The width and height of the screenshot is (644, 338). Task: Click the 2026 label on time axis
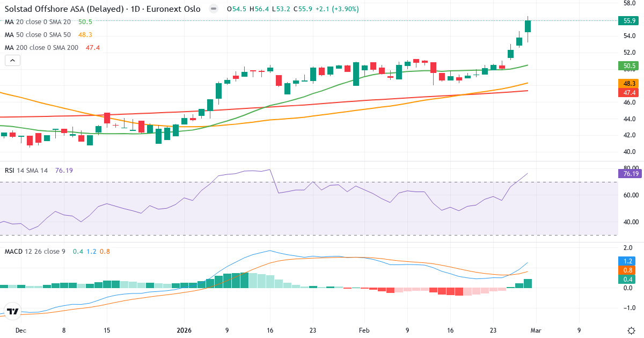pos(184,330)
